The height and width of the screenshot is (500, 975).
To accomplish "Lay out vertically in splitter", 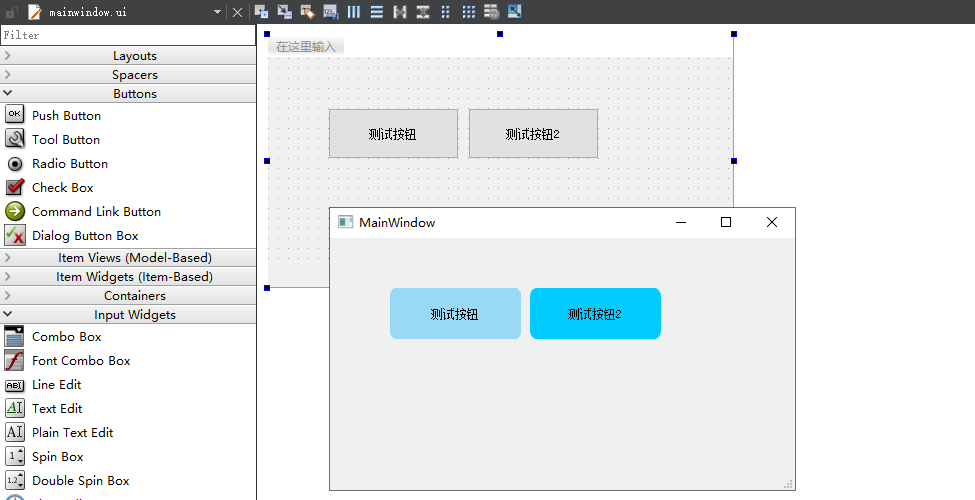I will coord(423,11).
